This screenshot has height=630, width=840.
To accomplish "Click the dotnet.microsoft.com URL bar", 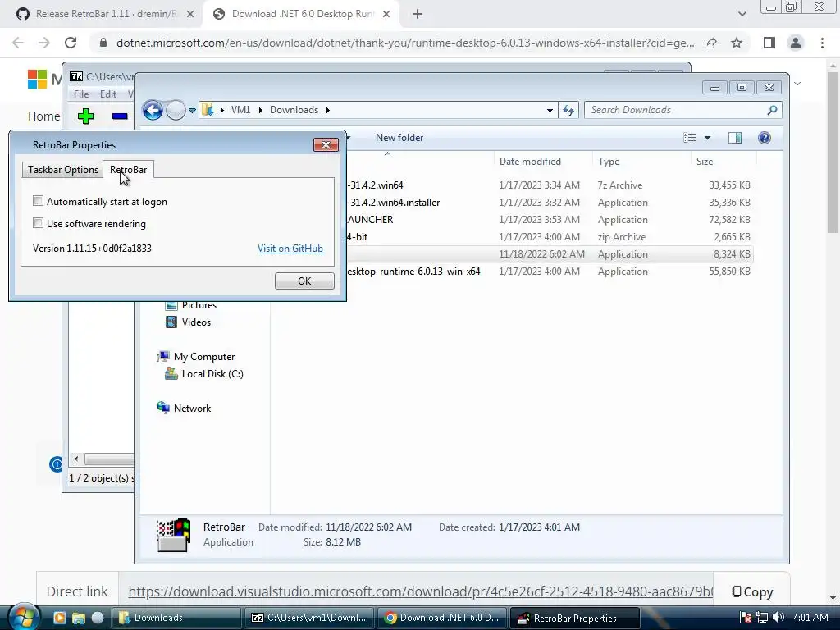I will point(405,43).
